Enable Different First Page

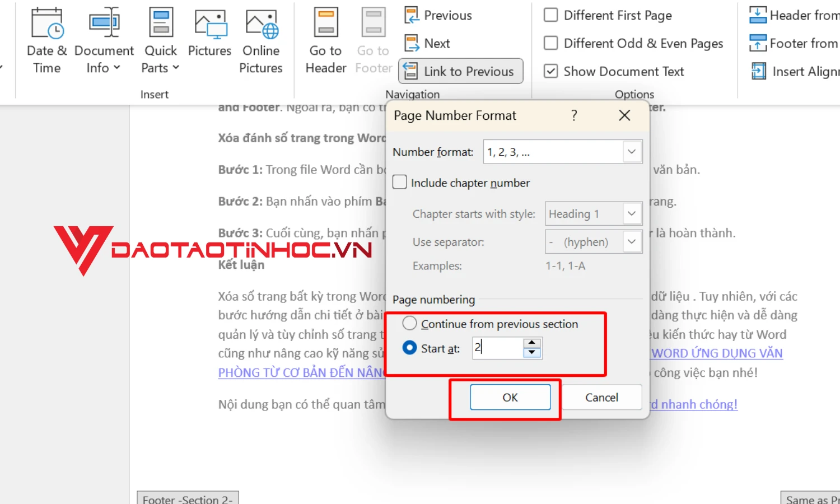pos(551,15)
